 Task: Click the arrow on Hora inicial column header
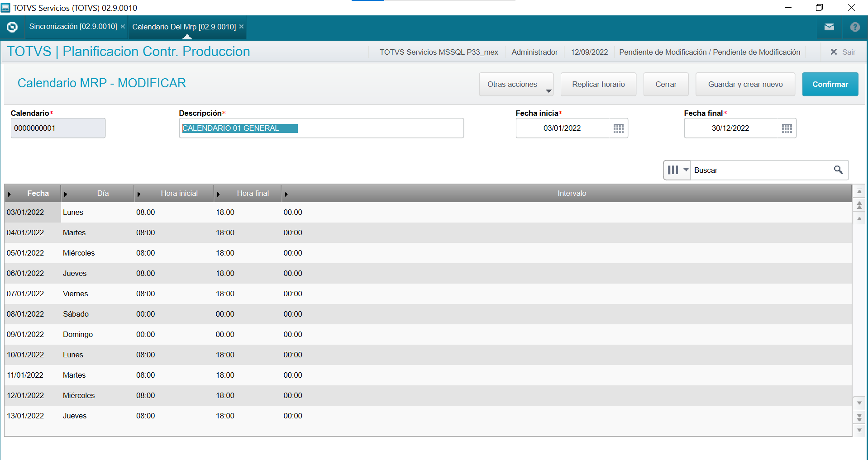click(139, 194)
